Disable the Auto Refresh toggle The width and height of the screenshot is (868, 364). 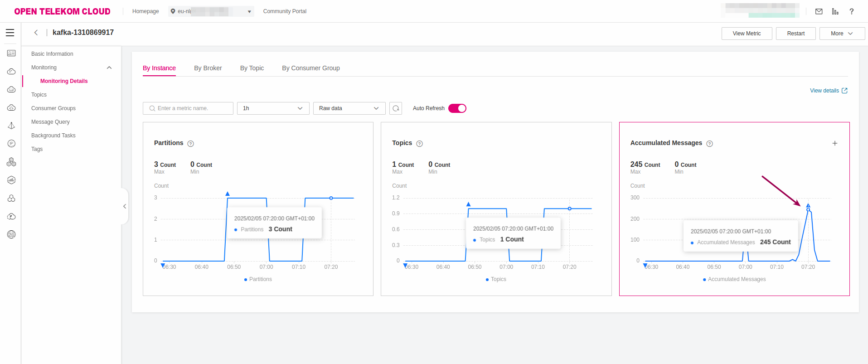457,108
